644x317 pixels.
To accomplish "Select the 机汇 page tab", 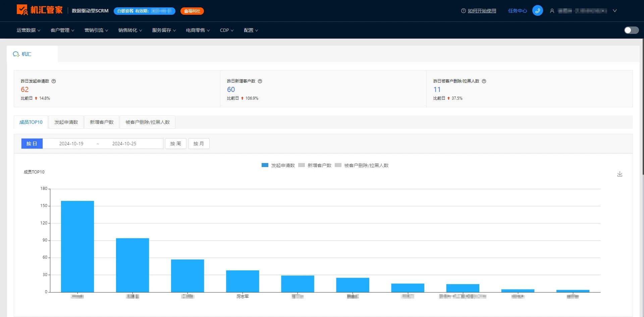I will pos(32,54).
